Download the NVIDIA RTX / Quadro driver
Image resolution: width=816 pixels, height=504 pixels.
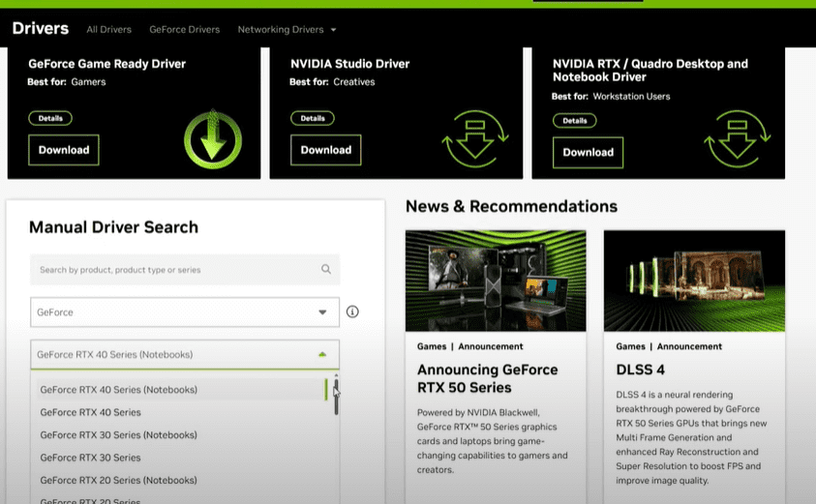tap(588, 152)
